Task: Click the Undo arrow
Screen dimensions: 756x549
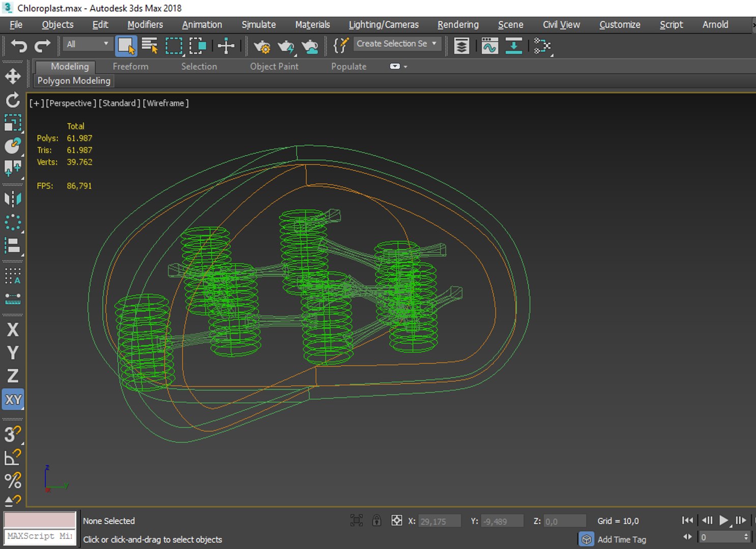Action: [x=19, y=46]
